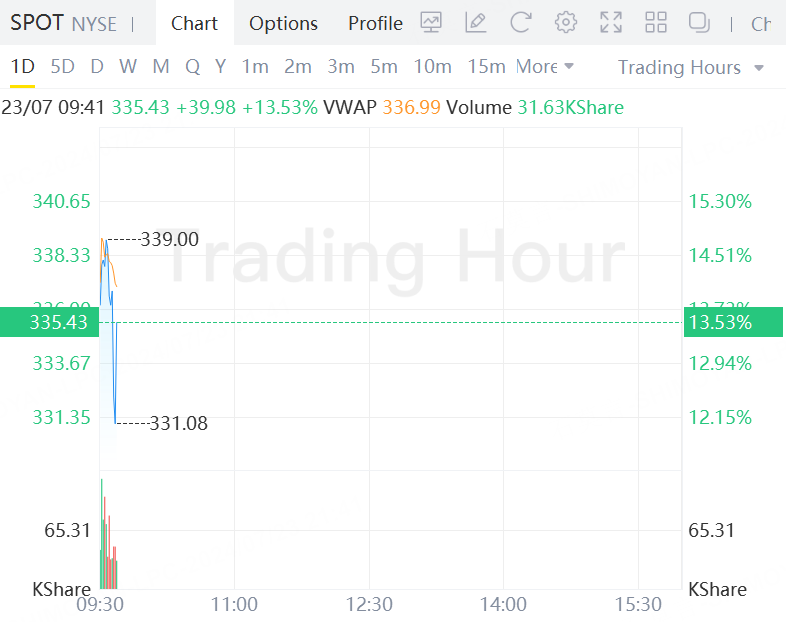Click the 15.30% right axis label
786x622 pixels.
point(720,201)
